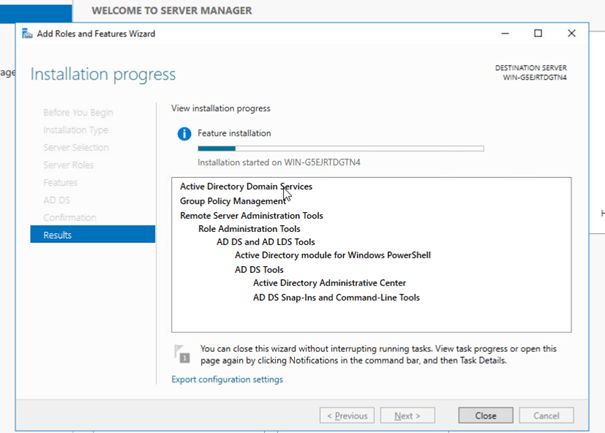Select Active Directory Domain Services in the list
This screenshot has height=433, width=605.
(246, 186)
